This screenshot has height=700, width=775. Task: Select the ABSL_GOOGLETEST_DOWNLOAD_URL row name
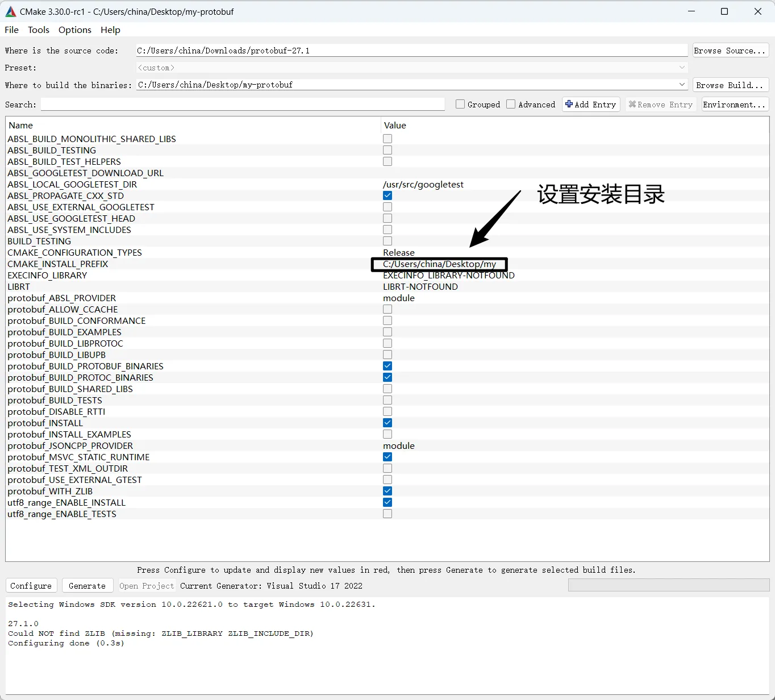pos(85,173)
